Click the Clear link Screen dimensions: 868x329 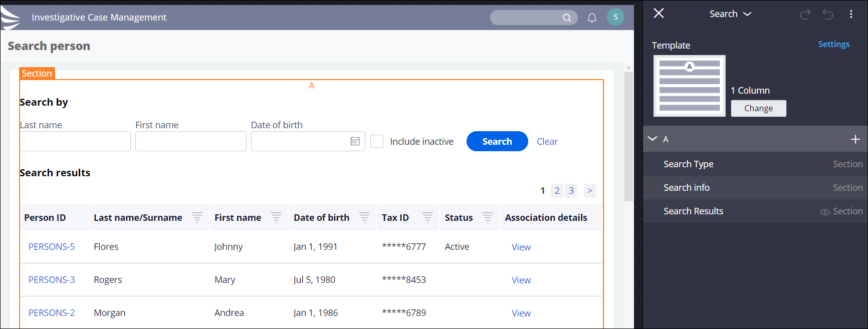547,142
